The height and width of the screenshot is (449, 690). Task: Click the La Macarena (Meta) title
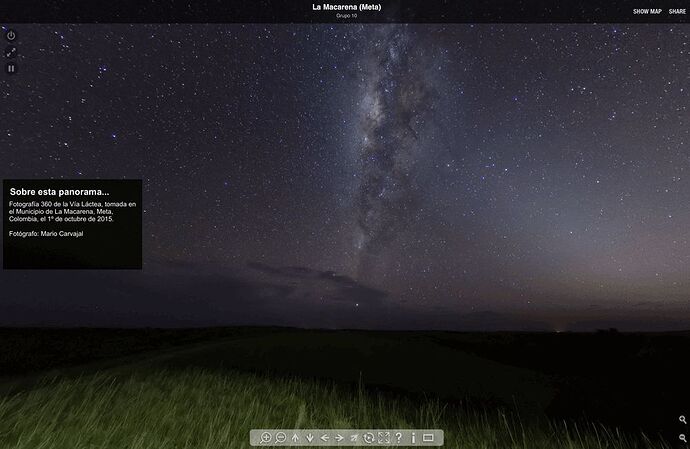(347, 7)
